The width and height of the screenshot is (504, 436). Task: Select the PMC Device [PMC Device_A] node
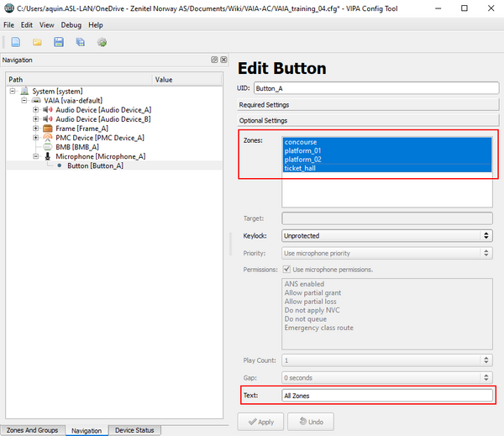(99, 138)
